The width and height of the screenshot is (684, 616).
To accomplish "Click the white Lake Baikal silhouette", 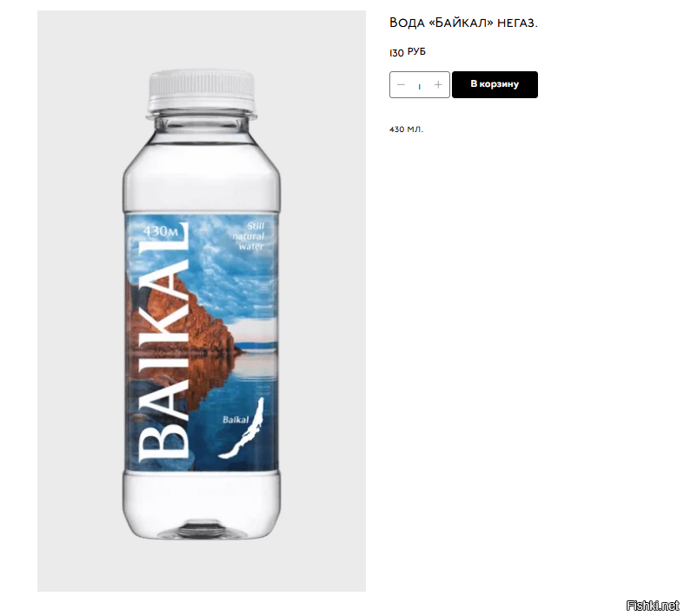I will pos(242,429).
